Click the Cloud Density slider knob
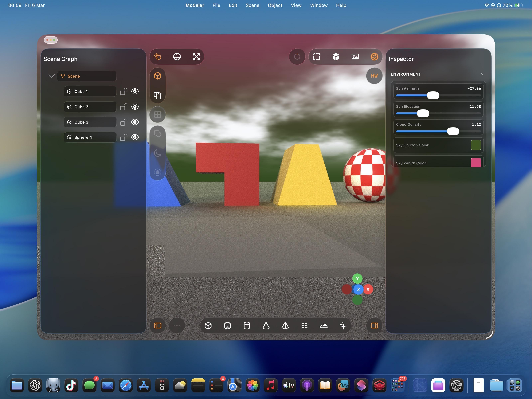Screen dimensions: 532x399 click(453, 131)
